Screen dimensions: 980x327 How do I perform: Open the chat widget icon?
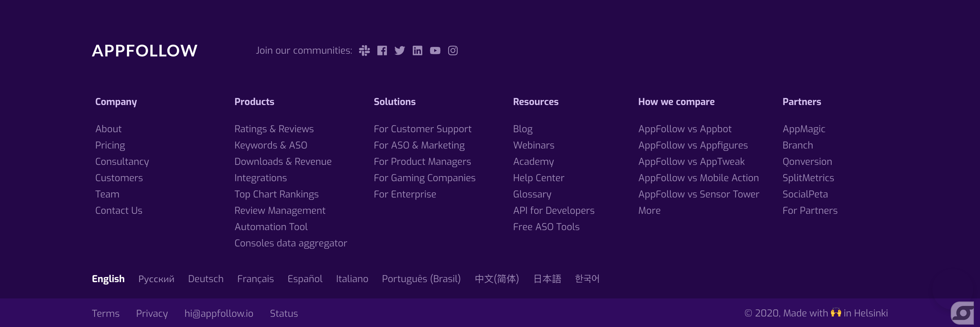(x=962, y=313)
